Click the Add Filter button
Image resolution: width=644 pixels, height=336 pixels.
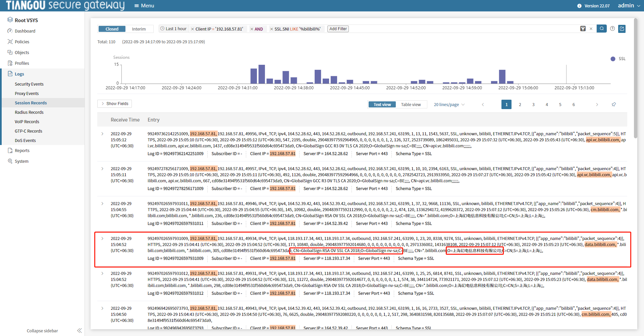tap(338, 29)
